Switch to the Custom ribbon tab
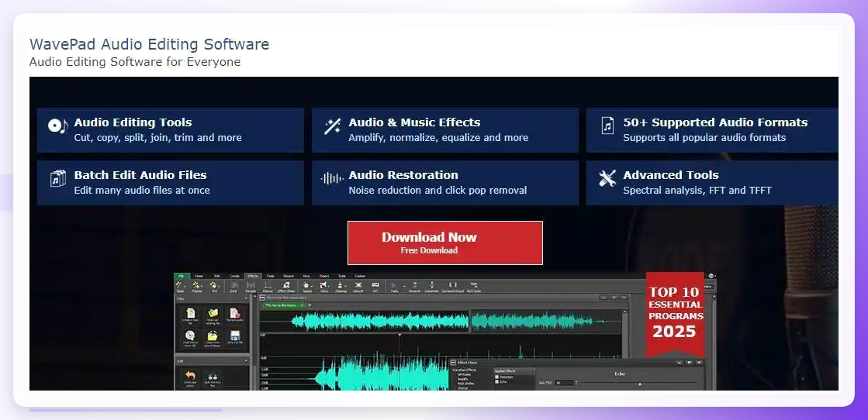This screenshot has height=420, width=868. (x=360, y=276)
